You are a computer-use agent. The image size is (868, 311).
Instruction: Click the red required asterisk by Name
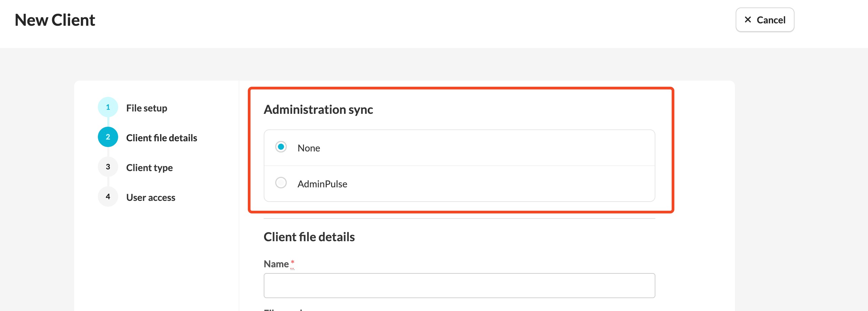(x=292, y=262)
